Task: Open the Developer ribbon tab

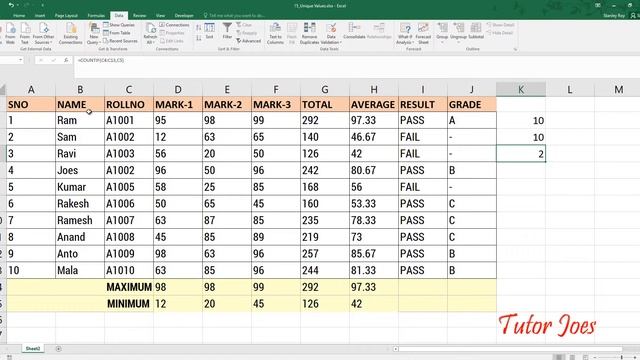Action: pos(184,16)
